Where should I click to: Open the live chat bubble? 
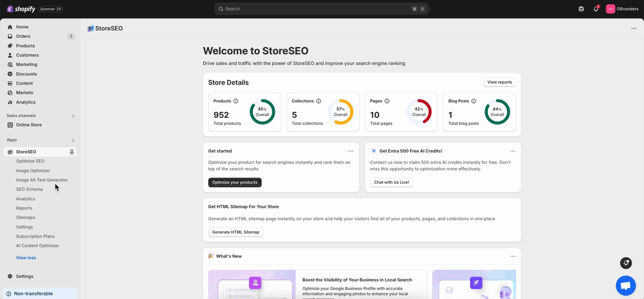click(626, 286)
